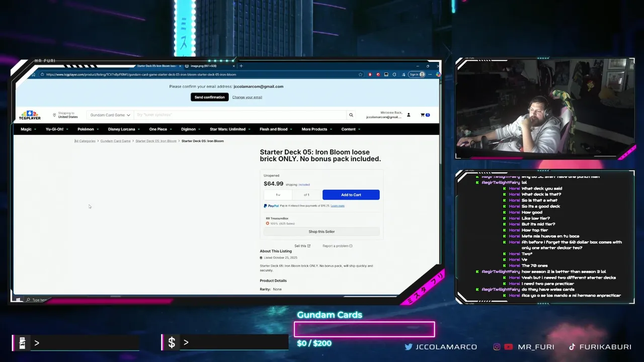Click the Product Details heading
Screen dimensions: 644x362
pyautogui.click(x=273, y=281)
